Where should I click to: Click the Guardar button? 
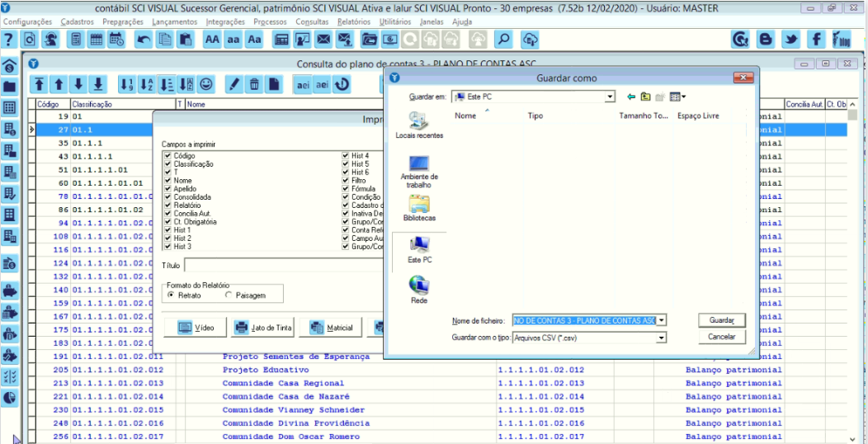(x=722, y=320)
